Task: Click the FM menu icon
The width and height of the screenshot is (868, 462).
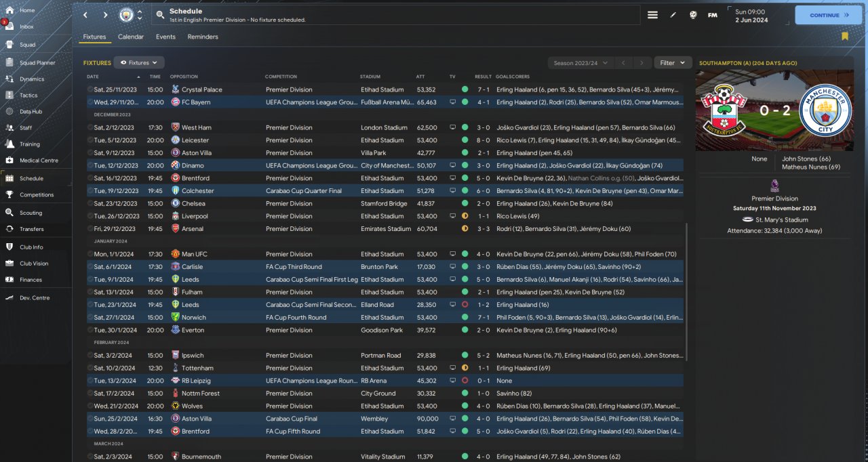Action: point(713,15)
